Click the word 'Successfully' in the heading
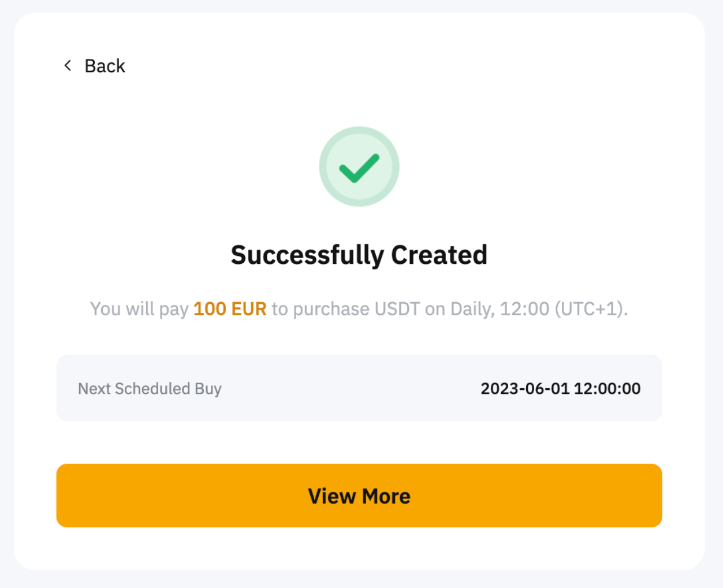The image size is (723, 588). coord(307,255)
